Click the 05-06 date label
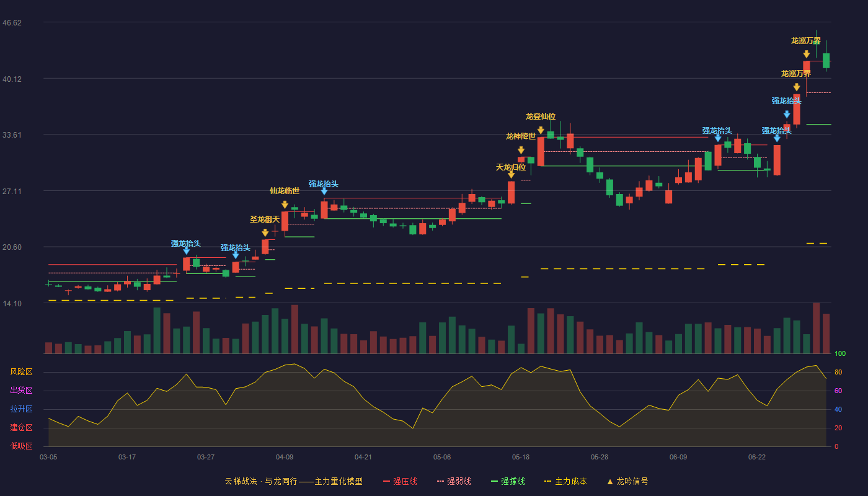 pyautogui.click(x=442, y=457)
